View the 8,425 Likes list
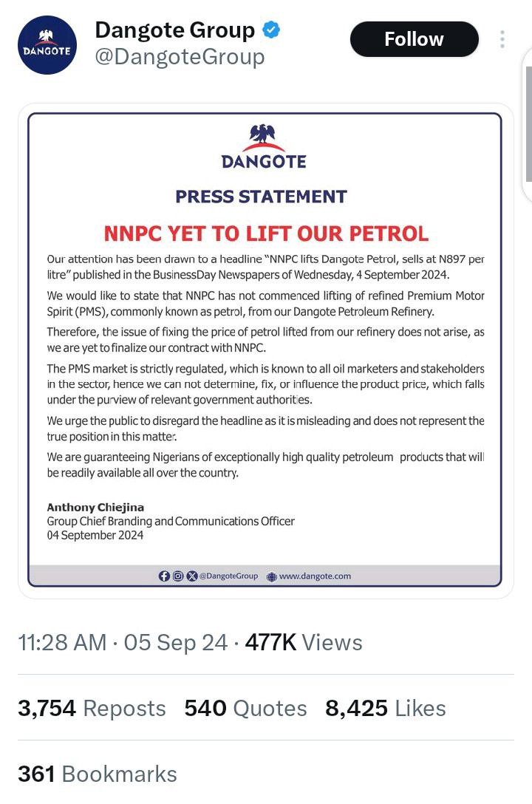Screen dimensions: 532x804 [386, 708]
